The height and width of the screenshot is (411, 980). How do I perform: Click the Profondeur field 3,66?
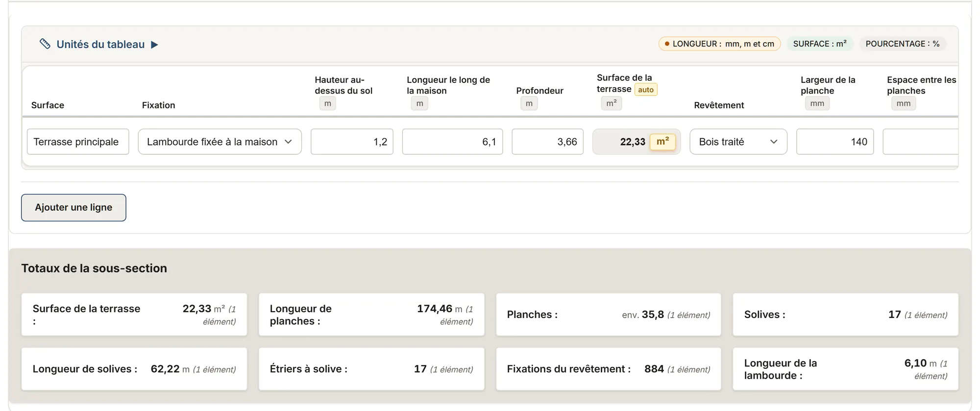(x=547, y=142)
